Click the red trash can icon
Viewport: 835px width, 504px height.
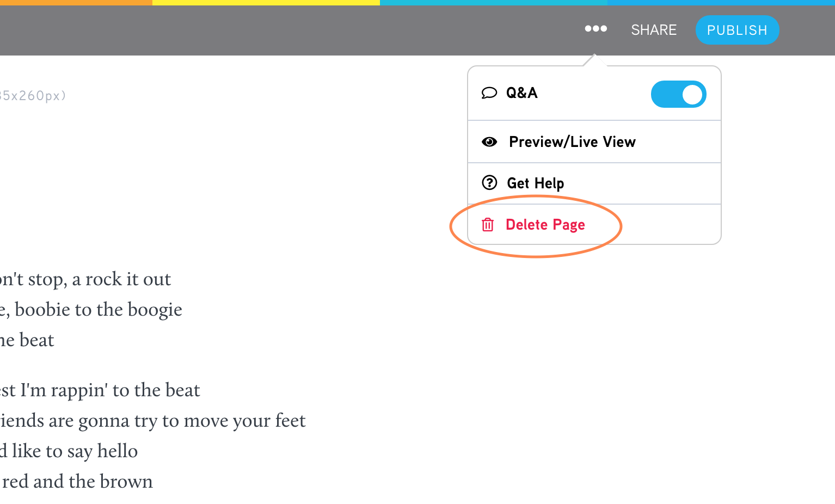pyautogui.click(x=488, y=224)
